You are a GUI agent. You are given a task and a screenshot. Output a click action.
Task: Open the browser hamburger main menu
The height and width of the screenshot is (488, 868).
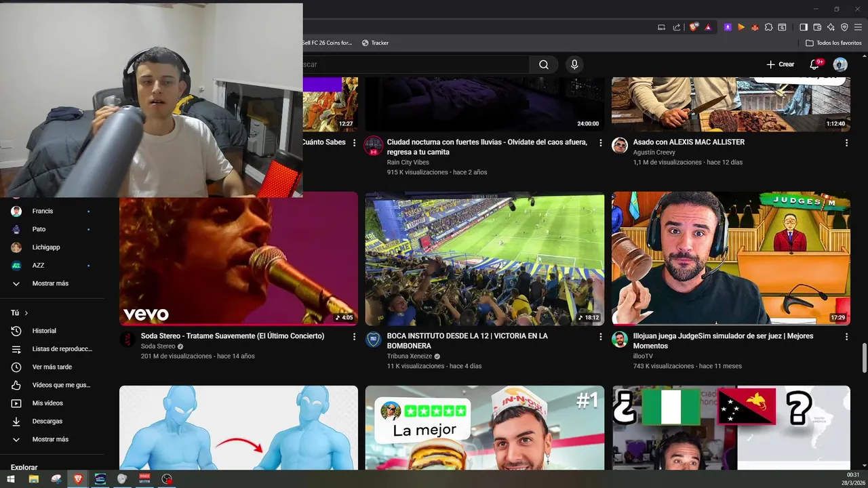click(x=858, y=27)
